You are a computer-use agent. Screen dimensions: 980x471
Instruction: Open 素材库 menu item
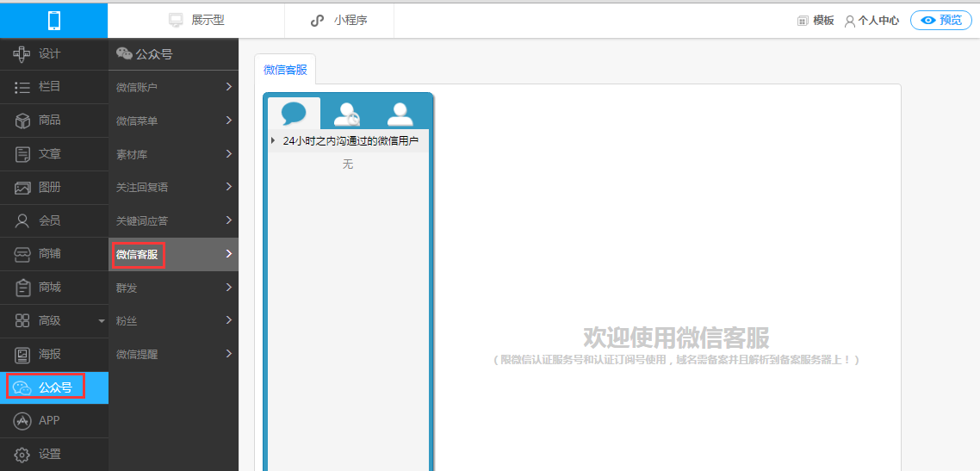[x=174, y=153]
